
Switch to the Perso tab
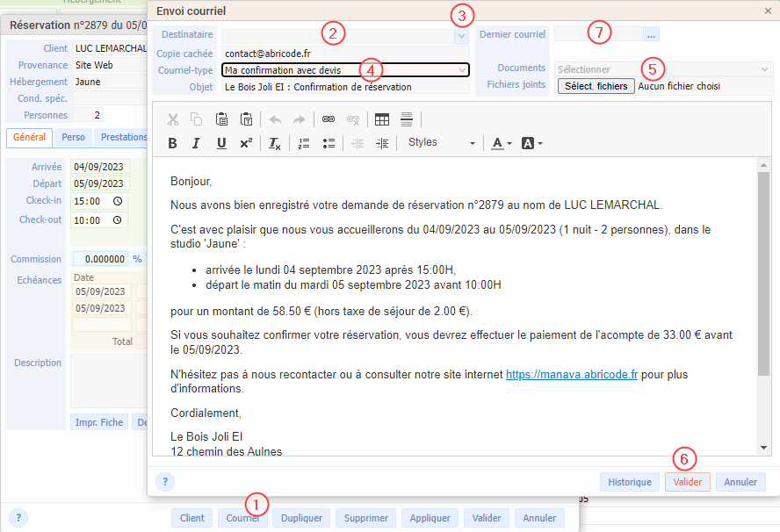pyautogui.click(x=74, y=138)
